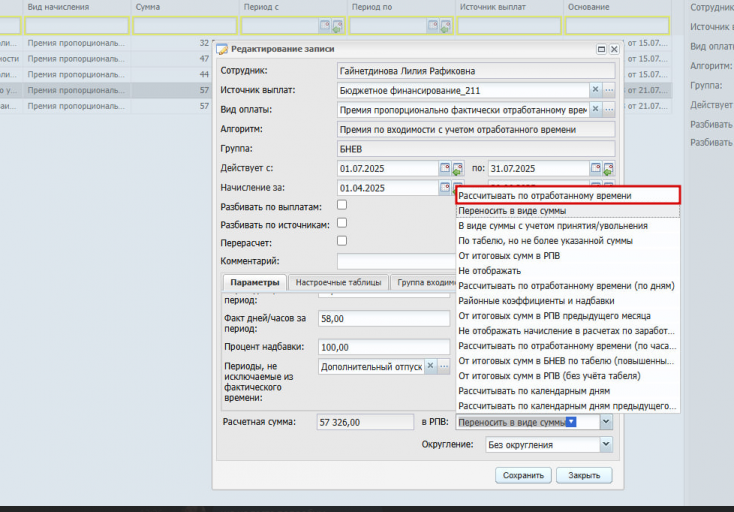Click green arrow icon in Период по filter
Viewport: 734px width, 512px height.
[446, 26]
